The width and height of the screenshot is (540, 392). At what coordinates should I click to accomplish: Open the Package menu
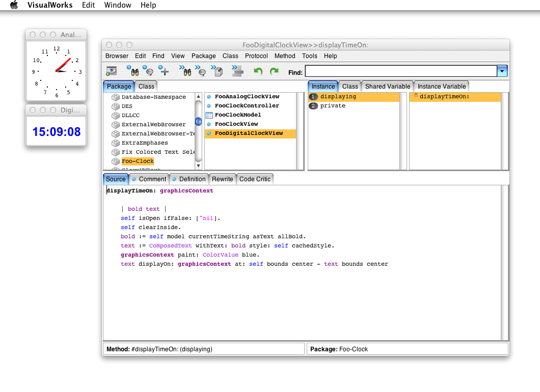tap(204, 56)
